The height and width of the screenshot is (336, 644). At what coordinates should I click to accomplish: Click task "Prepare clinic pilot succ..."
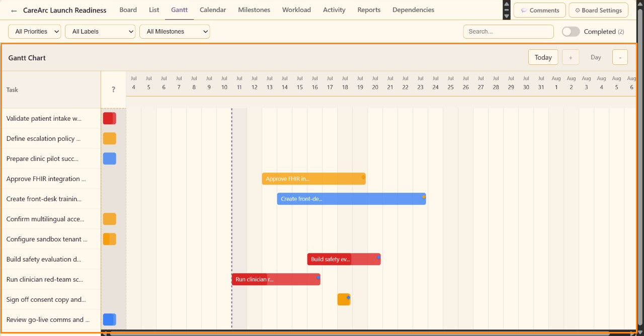click(42, 158)
